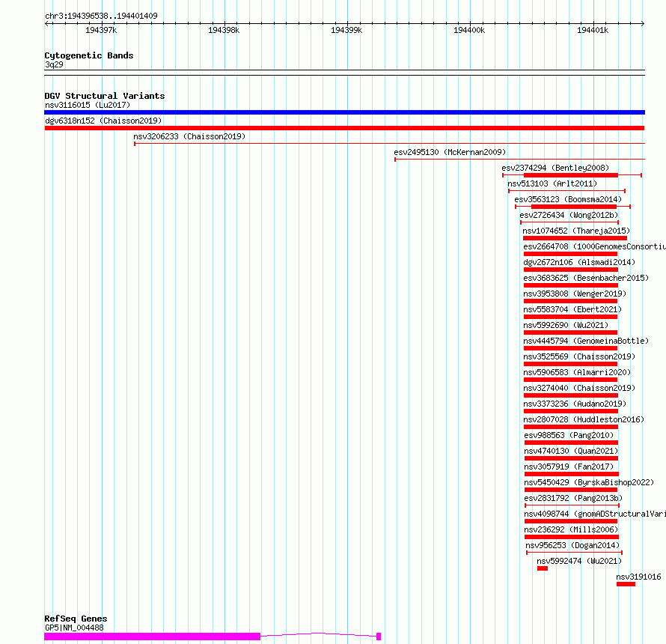Click the magenta GP5 gene exon bar

click(152, 637)
